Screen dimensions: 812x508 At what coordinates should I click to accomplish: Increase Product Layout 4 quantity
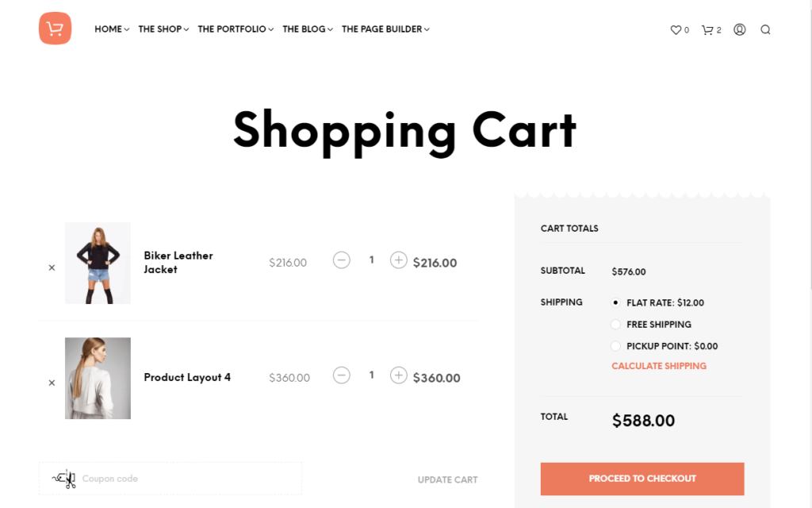click(398, 375)
